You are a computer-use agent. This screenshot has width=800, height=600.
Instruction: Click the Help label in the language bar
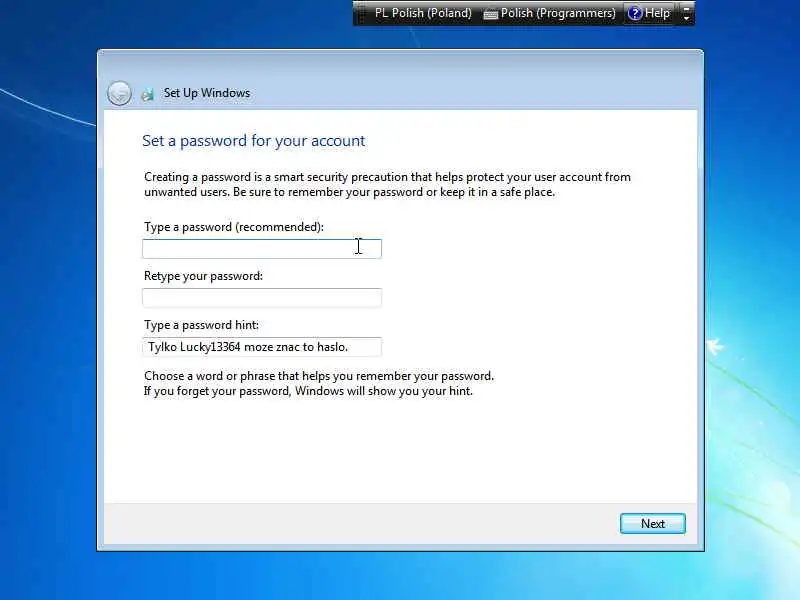657,13
